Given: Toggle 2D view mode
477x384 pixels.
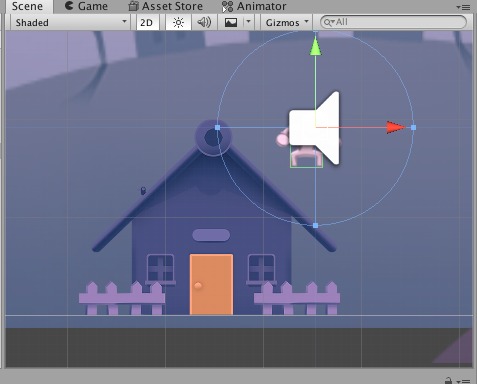Looking at the screenshot, I should coord(146,23).
